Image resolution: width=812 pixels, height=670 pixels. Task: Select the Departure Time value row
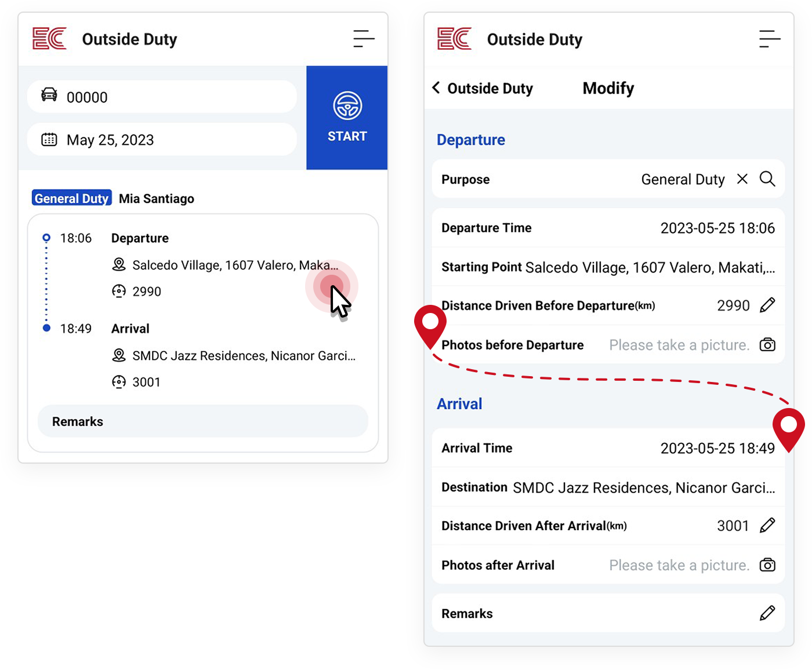pyautogui.click(x=608, y=228)
